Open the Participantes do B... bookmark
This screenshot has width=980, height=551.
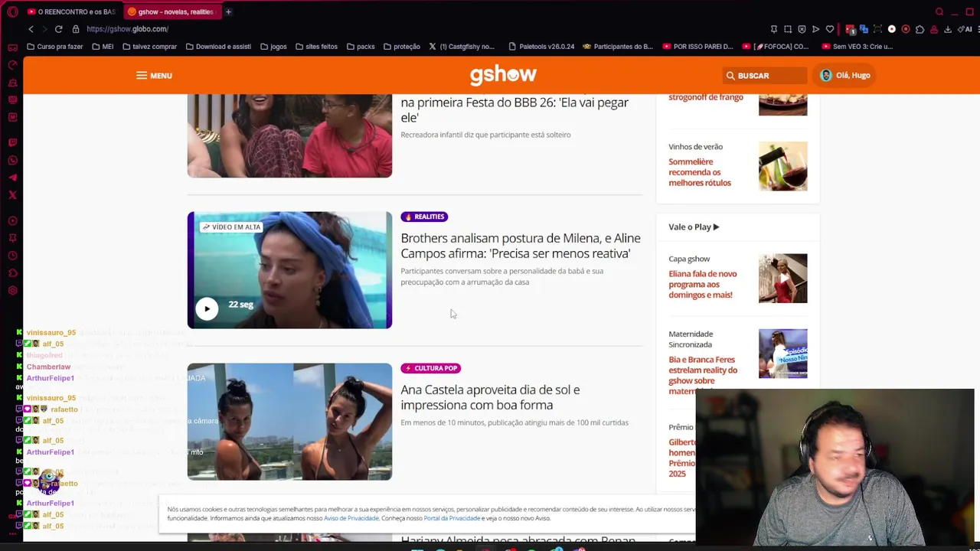pos(618,47)
